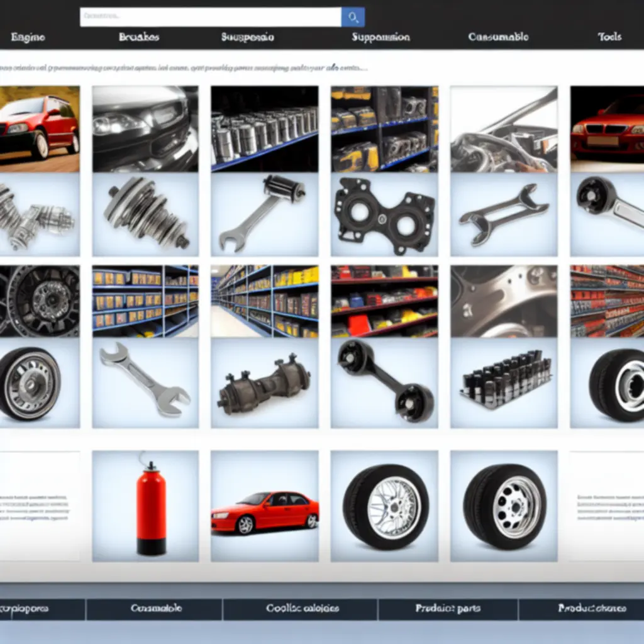Click the magnifying glass search button
This screenshot has height=644, width=644.
(353, 17)
